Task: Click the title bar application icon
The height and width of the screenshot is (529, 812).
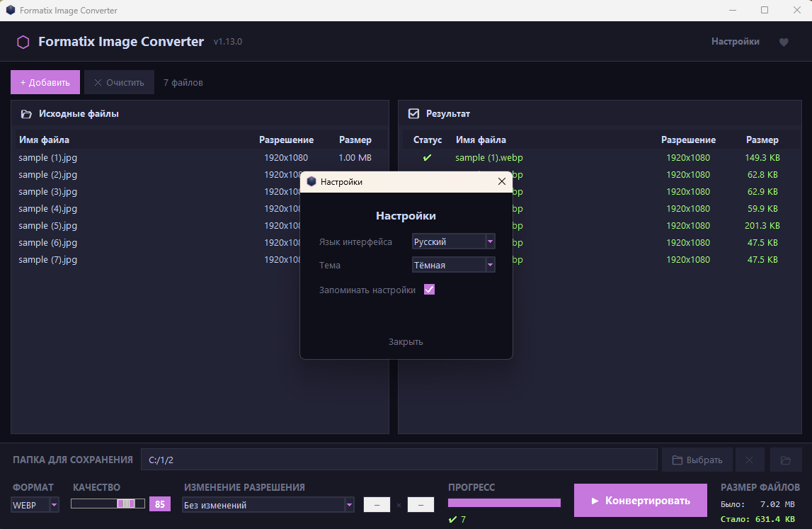Action: [11, 11]
